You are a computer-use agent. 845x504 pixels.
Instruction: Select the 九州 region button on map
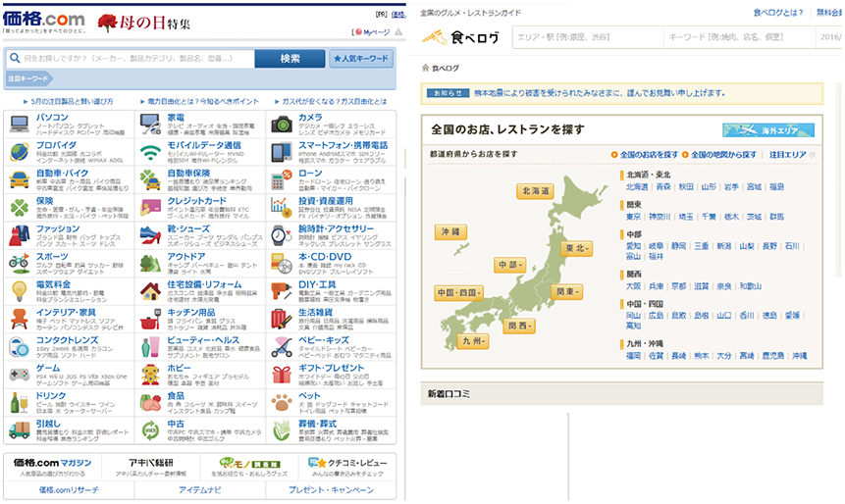[x=471, y=342]
